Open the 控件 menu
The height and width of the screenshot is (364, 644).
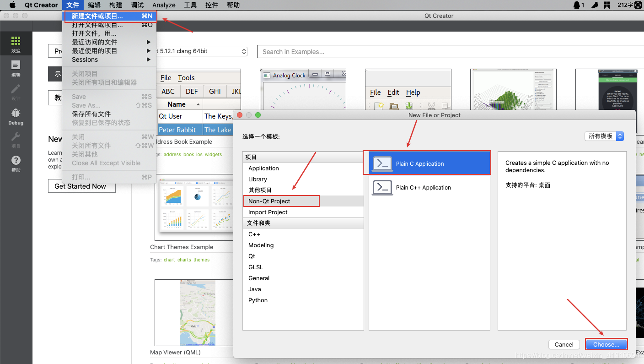click(x=212, y=5)
